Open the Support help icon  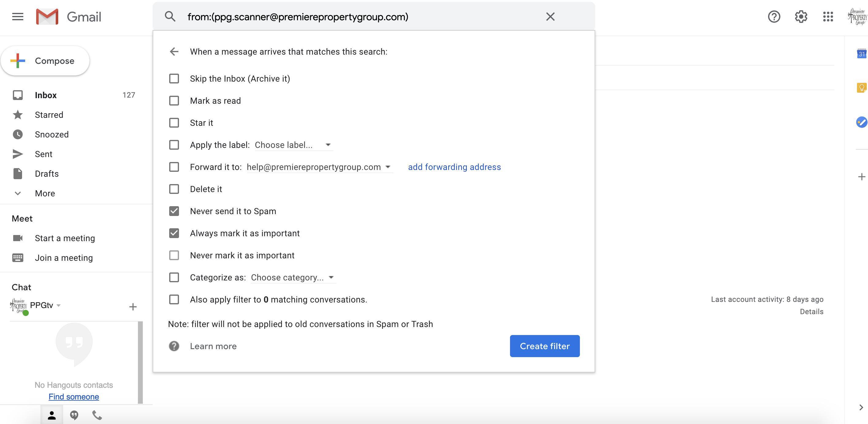pyautogui.click(x=774, y=17)
